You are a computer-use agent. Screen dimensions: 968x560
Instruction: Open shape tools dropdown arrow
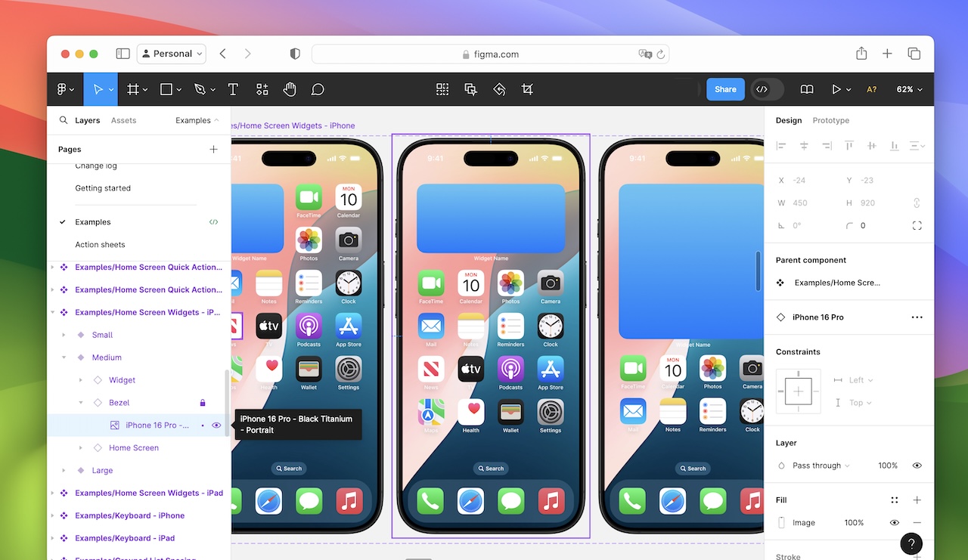pyautogui.click(x=179, y=89)
